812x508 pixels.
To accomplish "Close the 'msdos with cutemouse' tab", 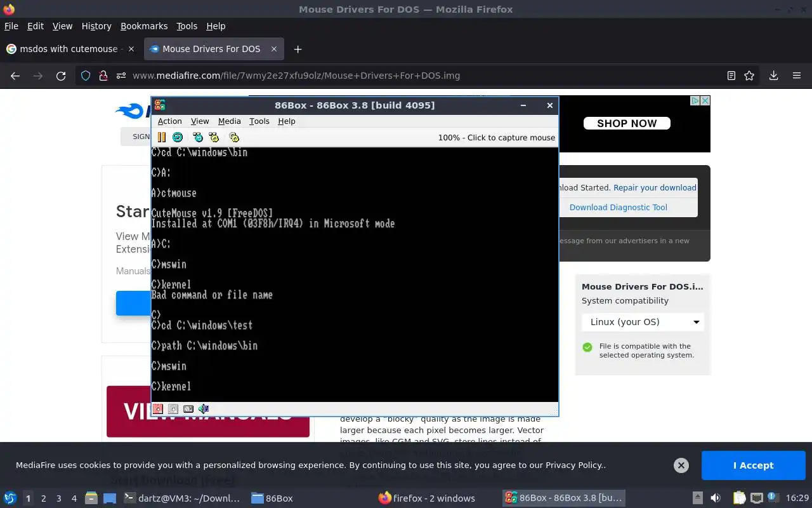I will click(131, 49).
